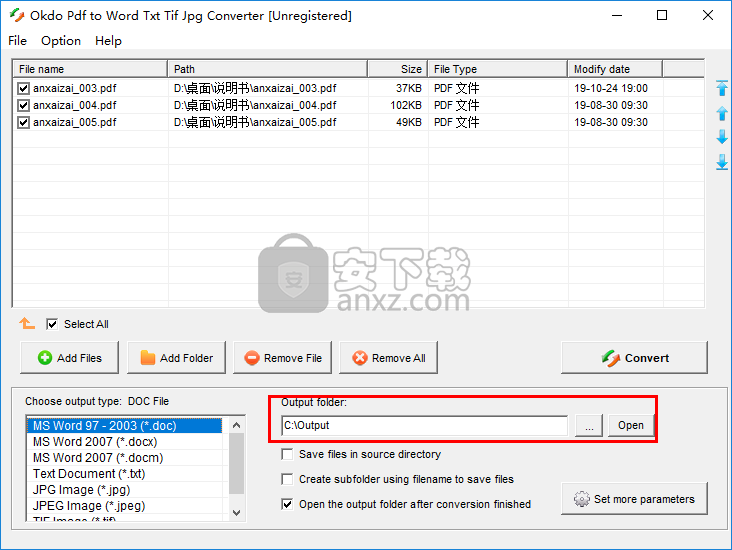732x550 pixels.
Task: Select MS Word 97 - 2003 (*.doc) output type
Action: tap(125, 426)
